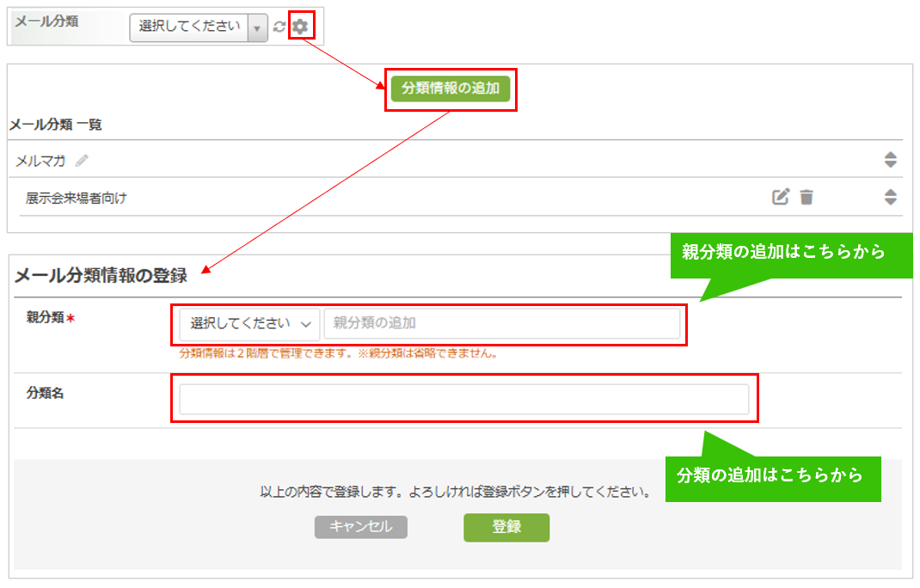920x588 pixels.
Task: Edit the 展示会来場者向け classification entry
Action: point(780,197)
